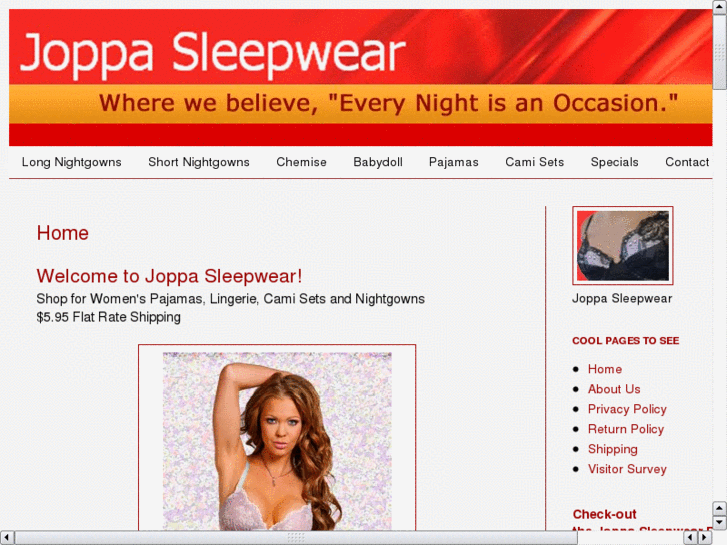Click the red Home page heading
Screen dimensions: 727x545
coord(63,233)
